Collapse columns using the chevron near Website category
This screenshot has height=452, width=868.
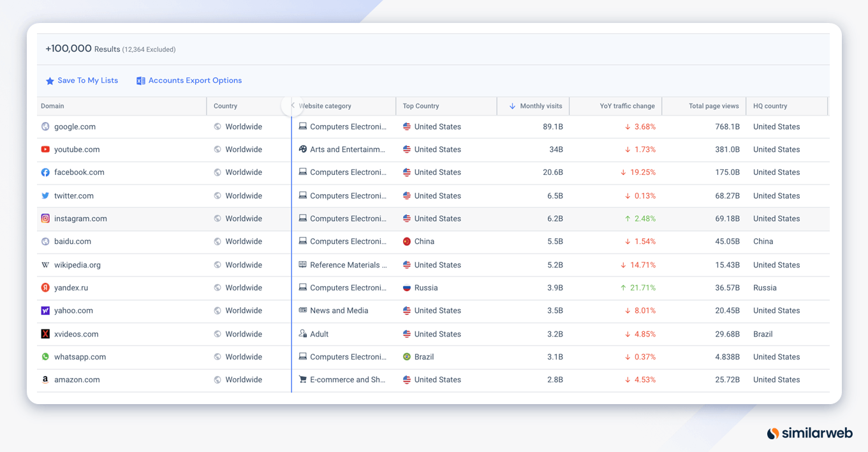291,105
